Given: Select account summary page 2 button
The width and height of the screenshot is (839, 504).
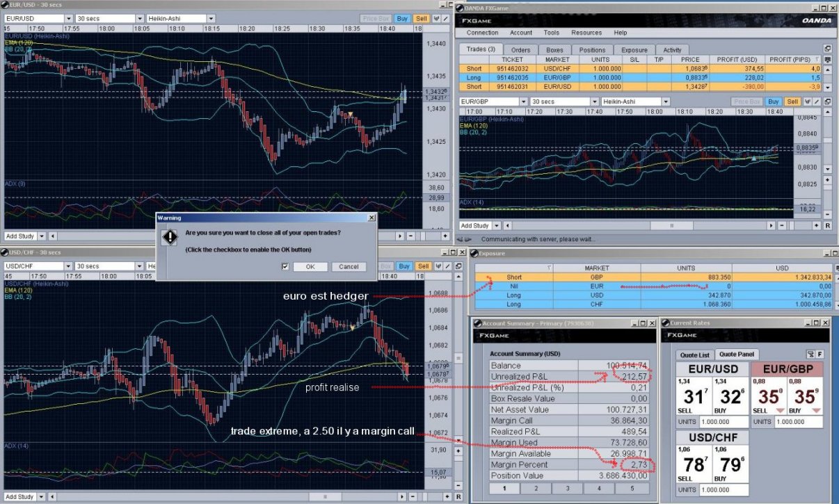Looking at the screenshot, I should [536, 489].
